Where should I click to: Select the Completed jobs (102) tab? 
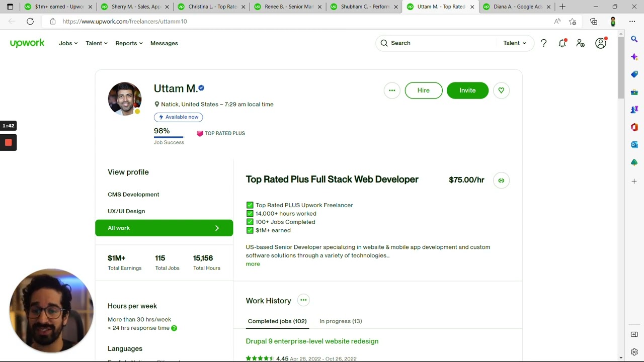tap(277, 321)
